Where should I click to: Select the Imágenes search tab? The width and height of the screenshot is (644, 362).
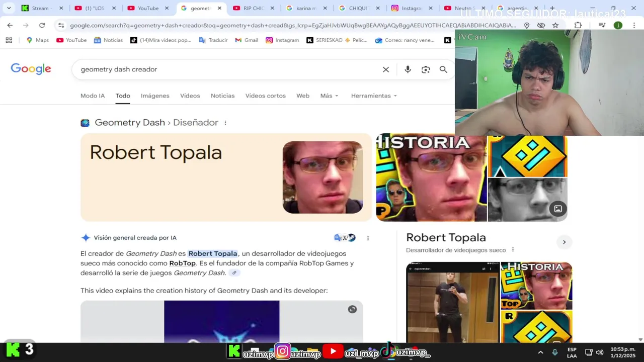(x=155, y=96)
